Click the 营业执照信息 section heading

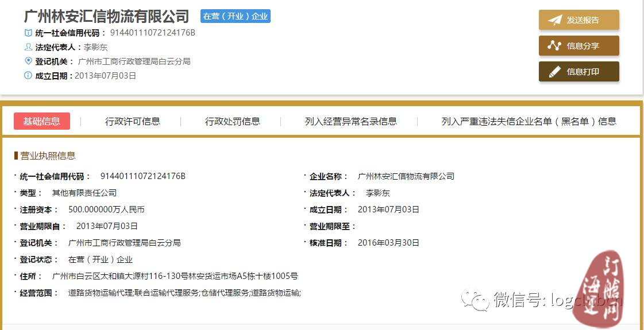[48, 156]
